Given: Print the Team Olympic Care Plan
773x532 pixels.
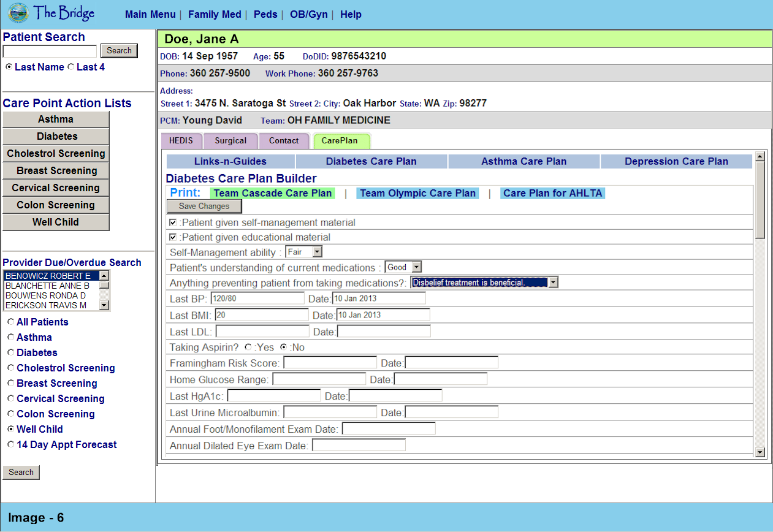Looking at the screenshot, I should coord(417,193).
